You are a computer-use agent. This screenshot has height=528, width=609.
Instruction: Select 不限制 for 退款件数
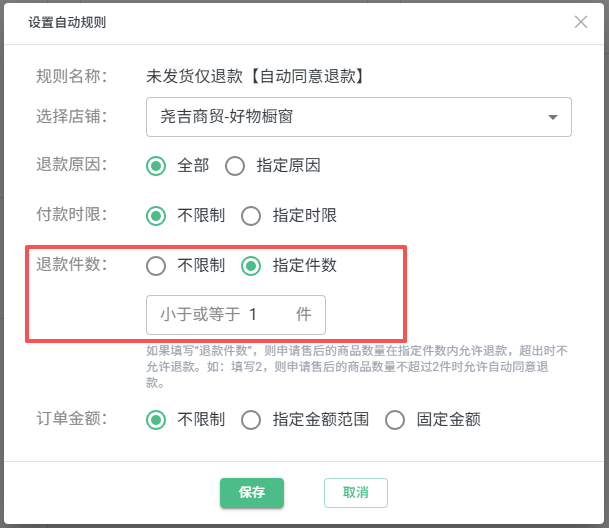click(156, 266)
